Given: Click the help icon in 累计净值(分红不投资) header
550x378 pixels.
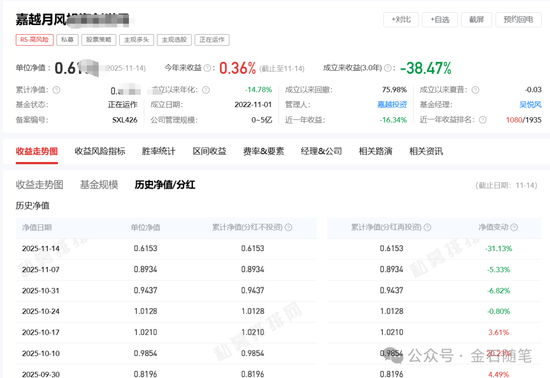Looking at the screenshot, I should [288, 228].
